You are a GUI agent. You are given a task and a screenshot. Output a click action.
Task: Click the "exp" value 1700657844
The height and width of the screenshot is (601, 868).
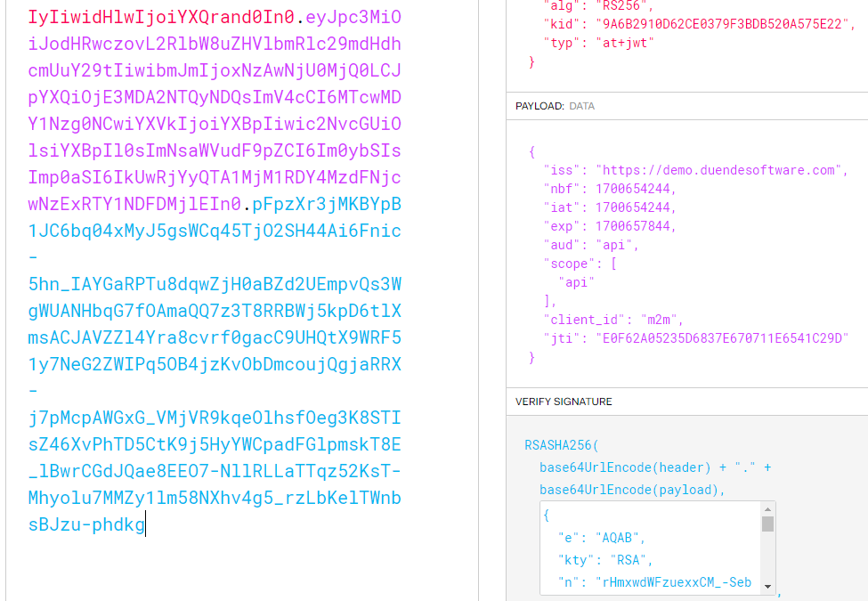(x=637, y=226)
